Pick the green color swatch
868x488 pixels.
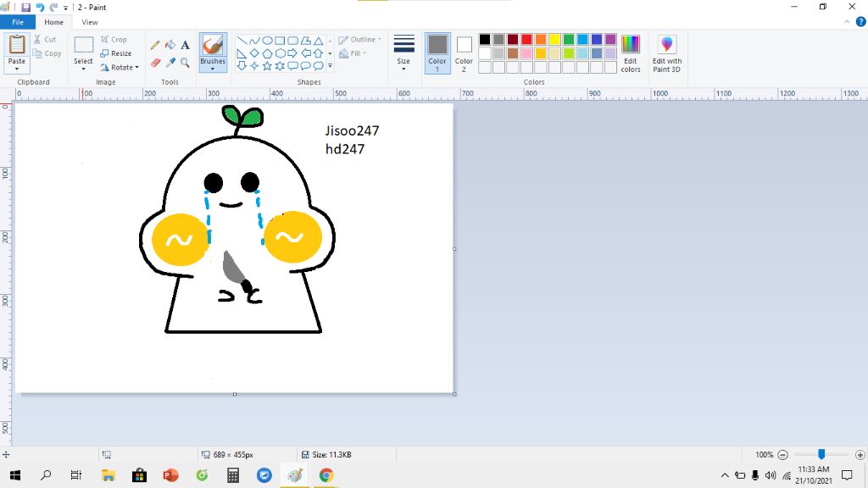569,39
